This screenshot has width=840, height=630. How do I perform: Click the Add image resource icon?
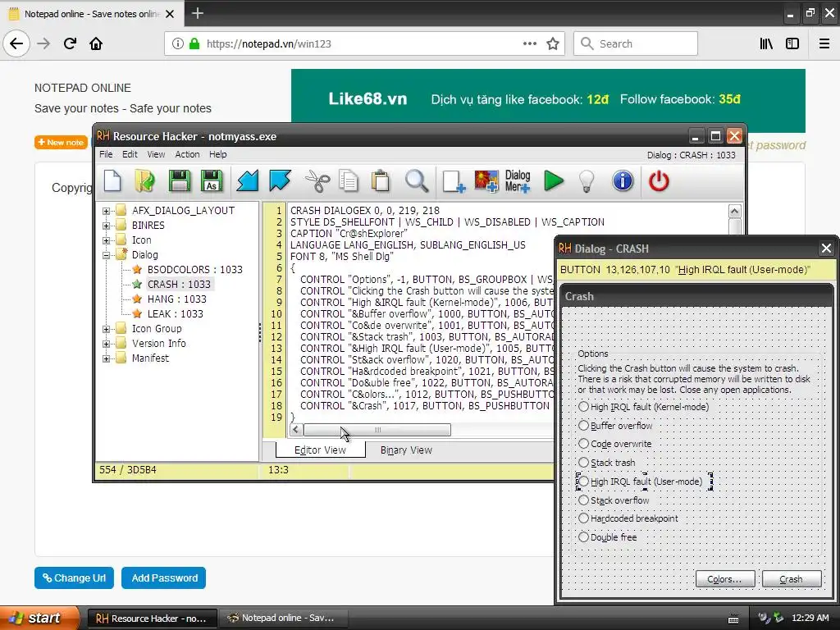coord(486,181)
